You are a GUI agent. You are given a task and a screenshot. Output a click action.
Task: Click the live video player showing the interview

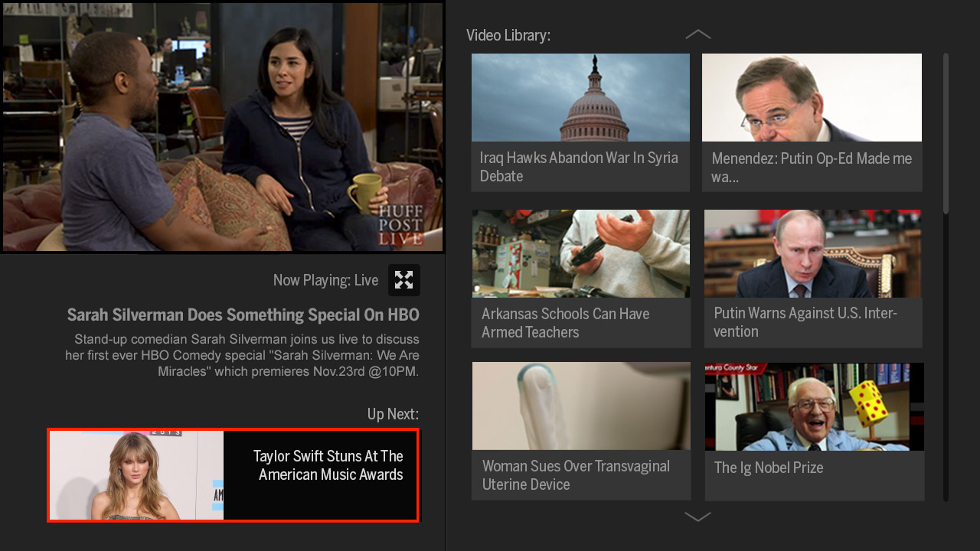(223, 127)
